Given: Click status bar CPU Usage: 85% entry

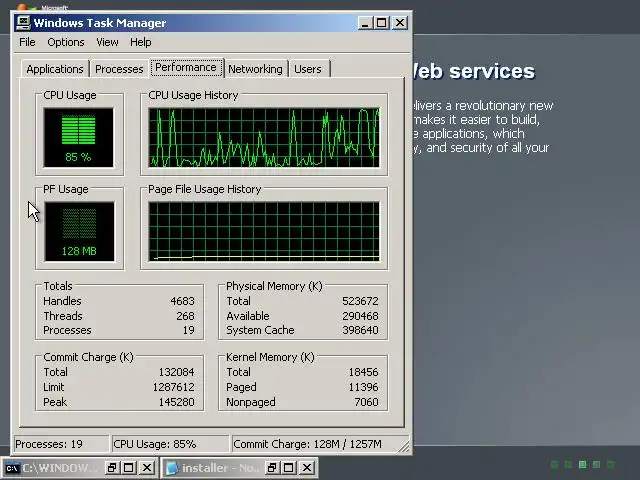Looking at the screenshot, I should pyautogui.click(x=170, y=444).
